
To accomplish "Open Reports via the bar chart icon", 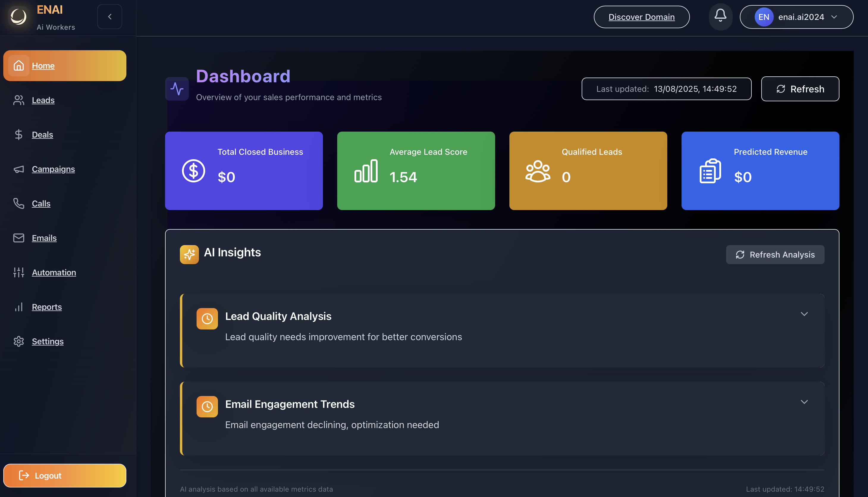I will click(19, 307).
